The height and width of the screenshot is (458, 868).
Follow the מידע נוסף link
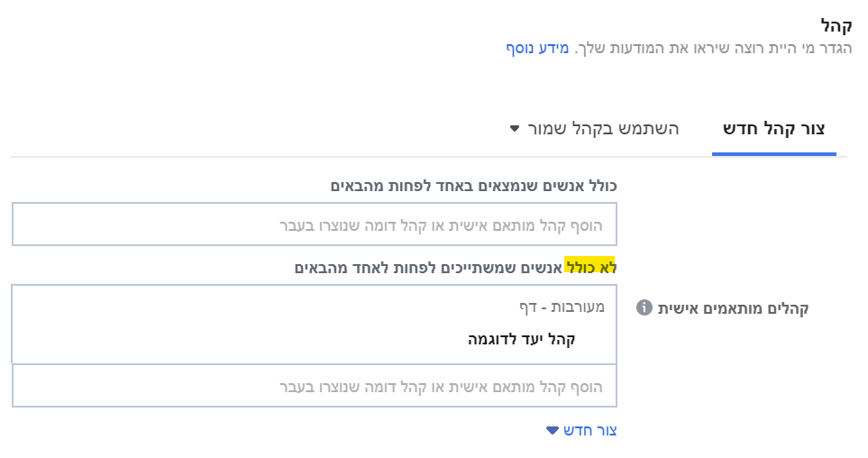(x=537, y=48)
